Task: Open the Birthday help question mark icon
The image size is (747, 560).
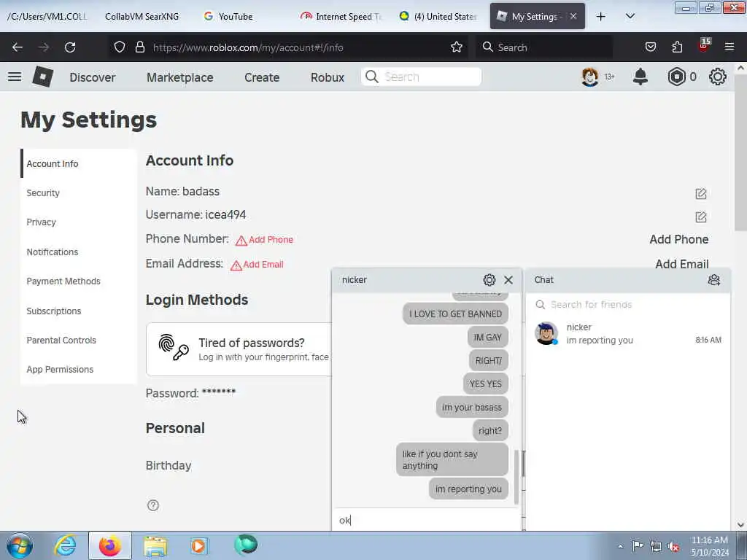Action: point(153,505)
